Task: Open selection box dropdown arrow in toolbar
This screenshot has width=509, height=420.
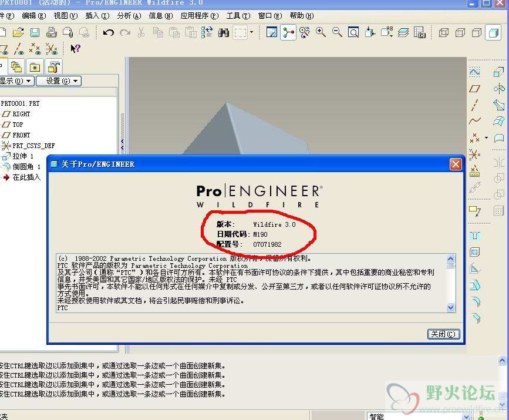Action: click(252, 32)
